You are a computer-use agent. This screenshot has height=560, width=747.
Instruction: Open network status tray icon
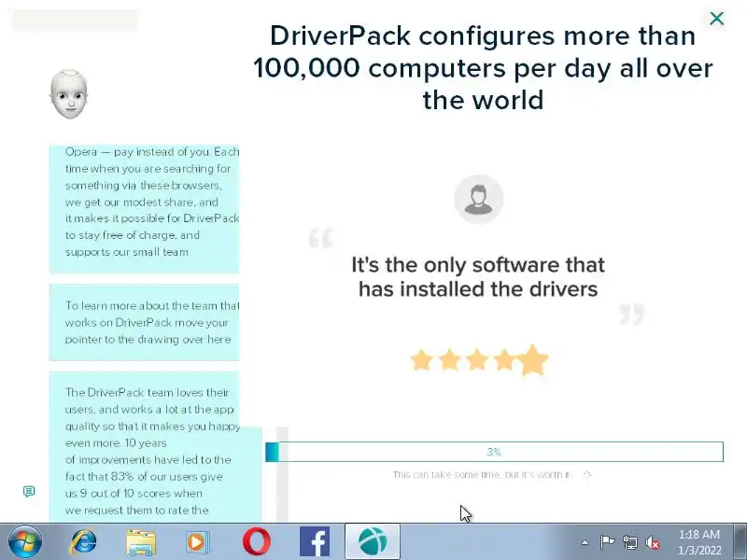tap(629, 542)
